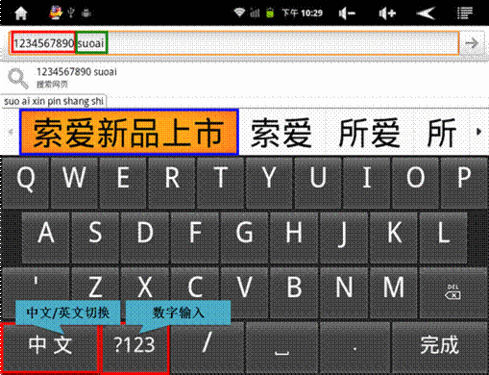
Task: Tap the V key
Action: [244, 292]
